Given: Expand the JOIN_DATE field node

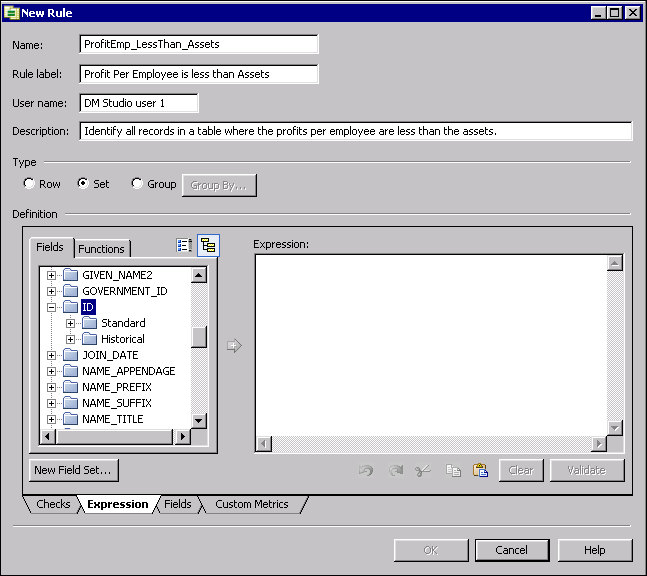Looking at the screenshot, I should (x=52, y=355).
